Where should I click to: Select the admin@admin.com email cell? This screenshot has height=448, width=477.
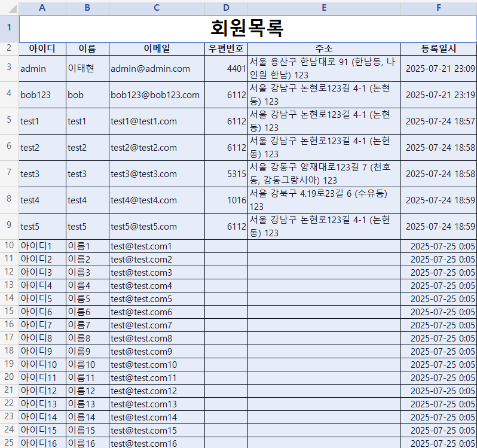(157, 68)
